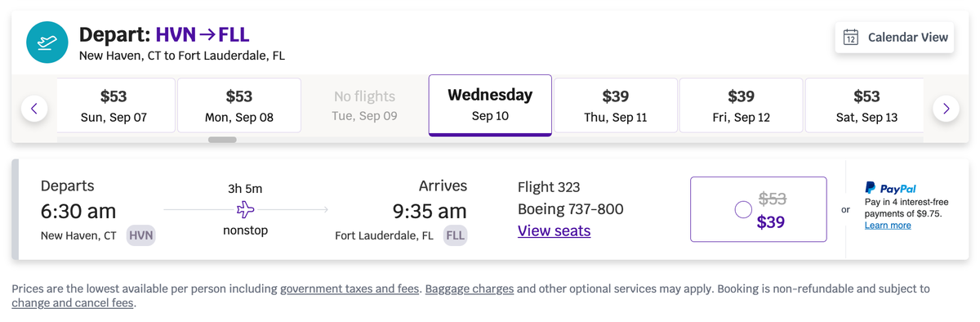Select Mon, Sep 08 date tab

[x=239, y=105]
